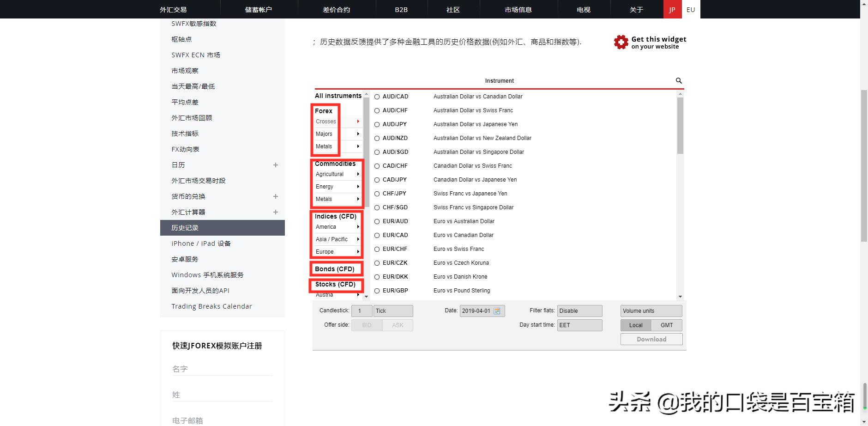Open the date picker calendar icon
This screenshot has width=868, height=426.
pyautogui.click(x=497, y=311)
